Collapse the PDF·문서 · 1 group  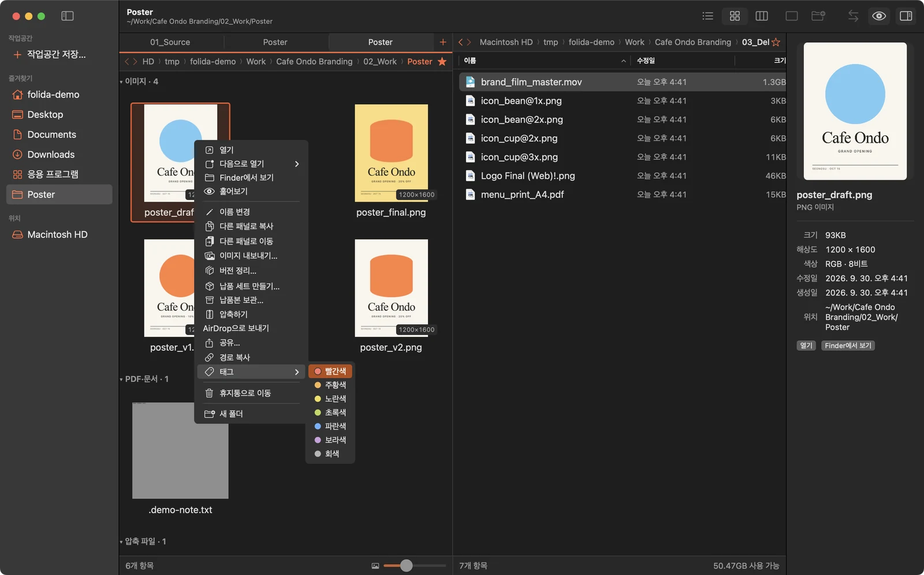pos(121,380)
